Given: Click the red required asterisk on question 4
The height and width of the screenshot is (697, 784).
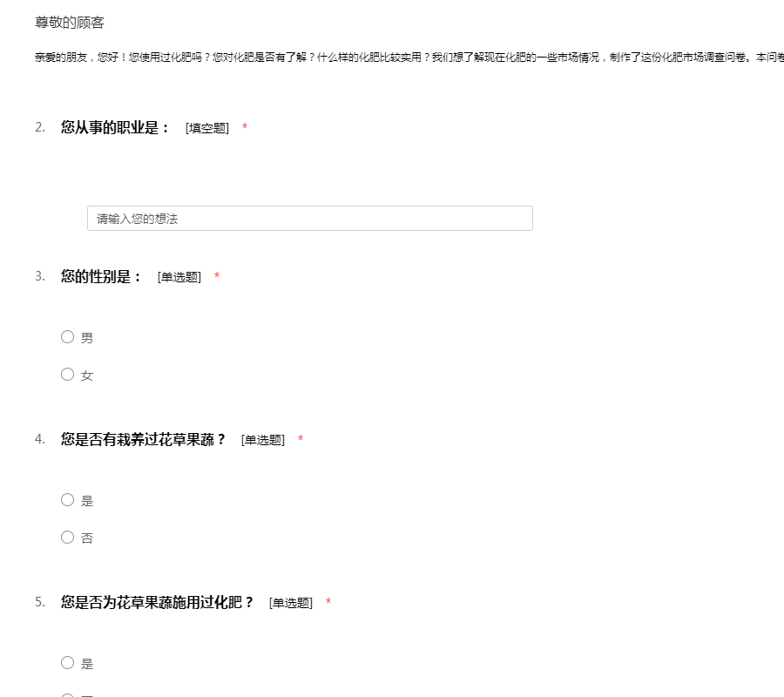Looking at the screenshot, I should [x=301, y=440].
